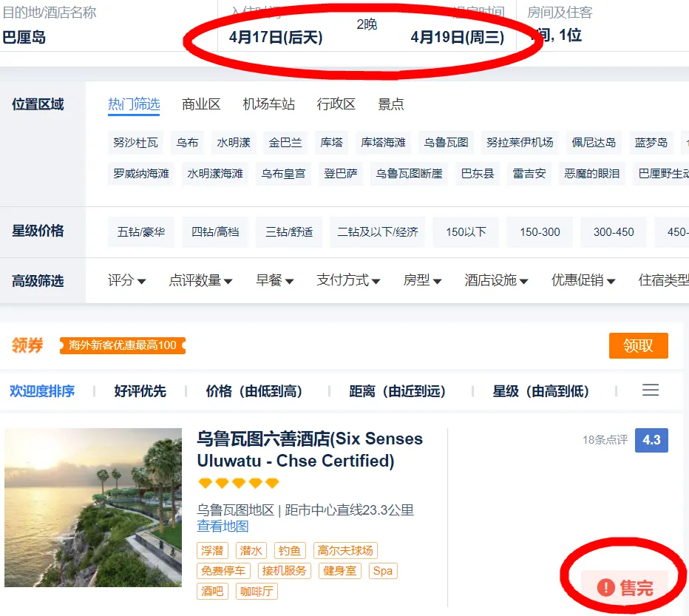Click the 4.3 rating score badge
Image resolution: width=689 pixels, height=616 pixels.
(x=651, y=440)
